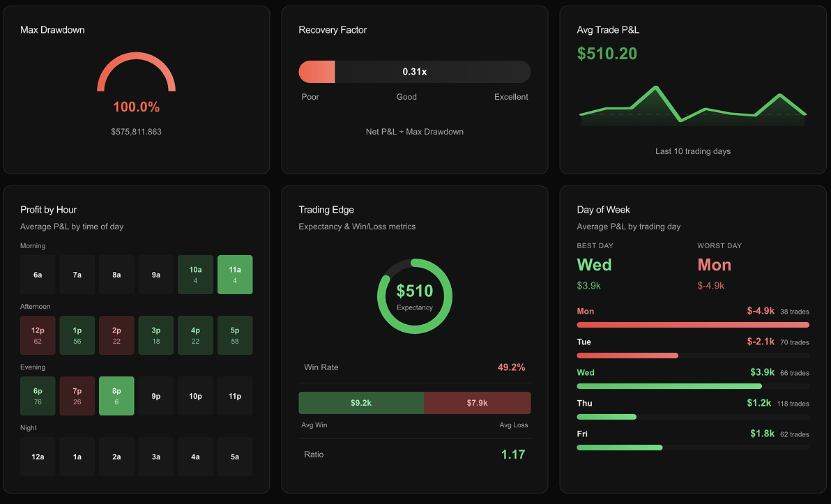Image resolution: width=831 pixels, height=504 pixels.
Task: Click the Recovery Factor progress bar
Action: point(415,72)
